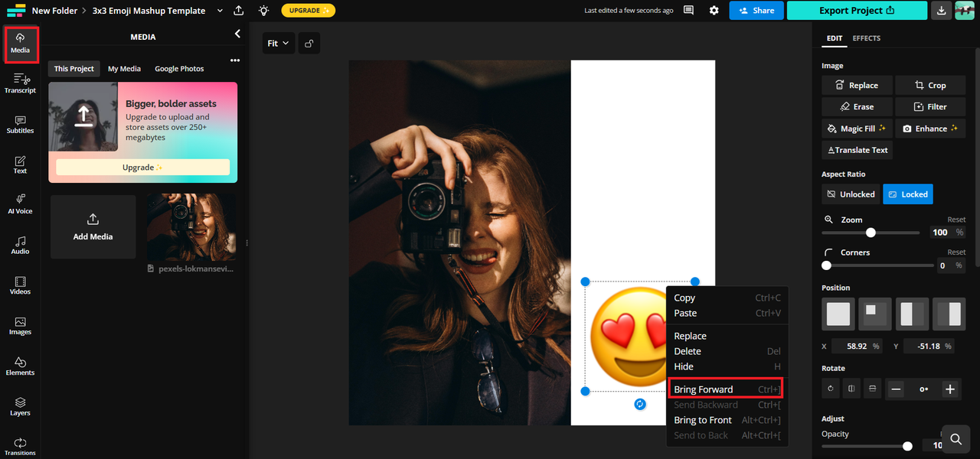This screenshot has height=459, width=980.
Task: Click the flip vertical icon
Action: (872, 389)
